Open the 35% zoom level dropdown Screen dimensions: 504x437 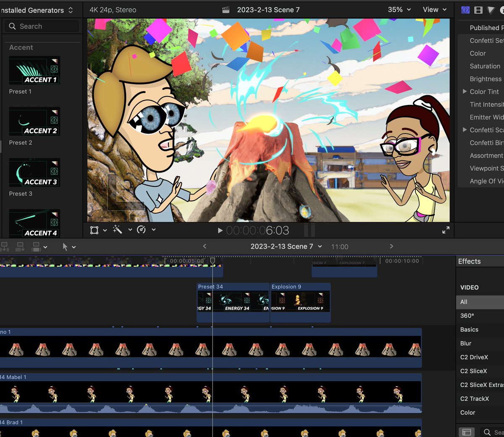tap(399, 9)
